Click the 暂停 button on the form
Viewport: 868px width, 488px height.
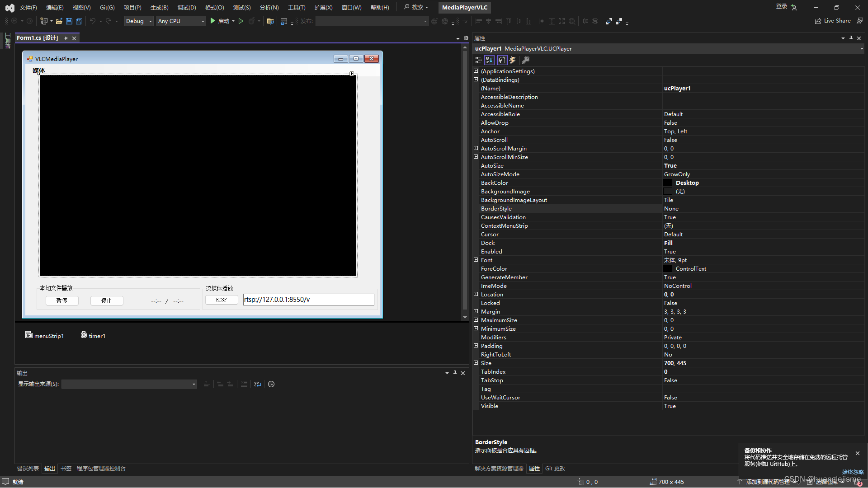62,300
